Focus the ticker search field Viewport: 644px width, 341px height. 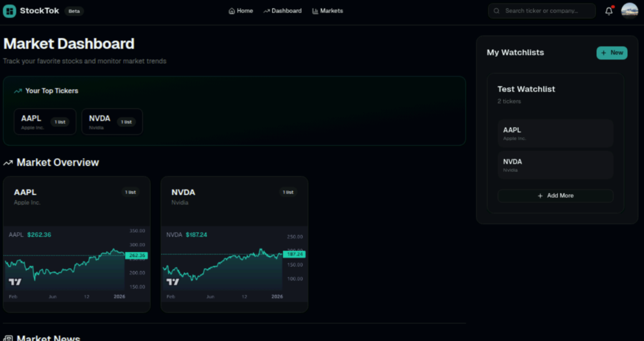(542, 11)
